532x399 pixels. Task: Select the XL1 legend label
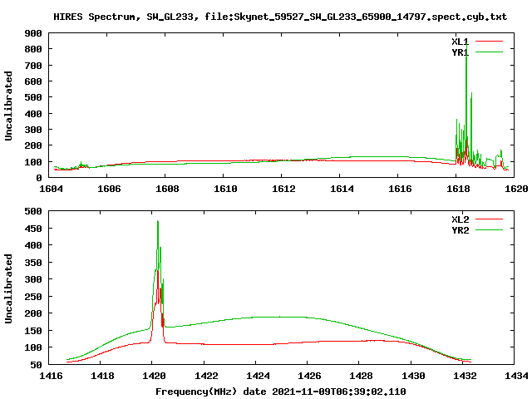(x=460, y=42)
